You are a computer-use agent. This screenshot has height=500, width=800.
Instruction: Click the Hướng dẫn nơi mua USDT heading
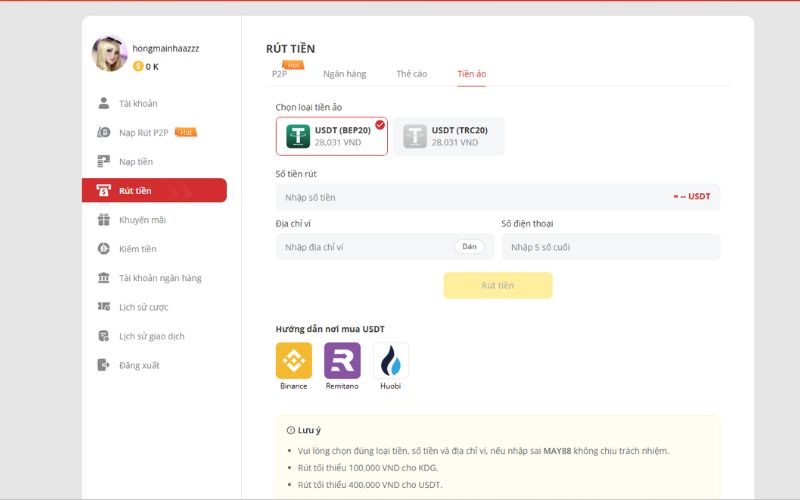[x=330, y=329]
